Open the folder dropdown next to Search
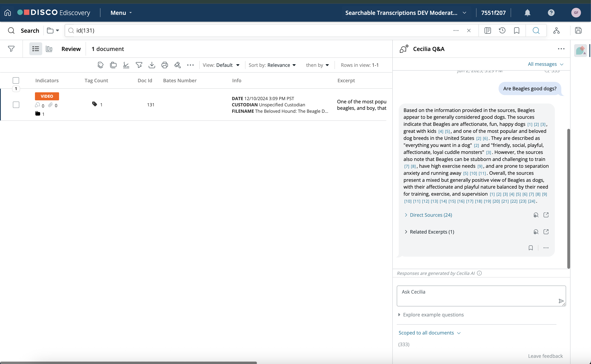The image size is (591, 364). pos(53,31)
